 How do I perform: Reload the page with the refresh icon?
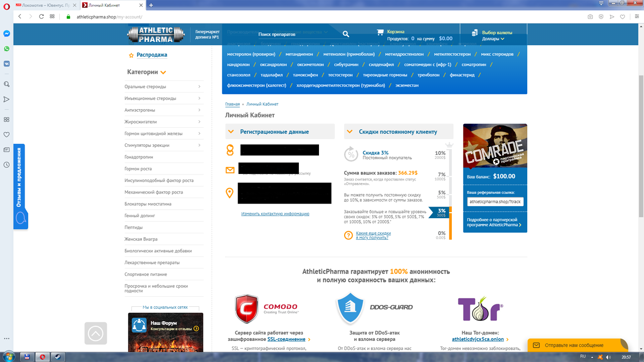[41, 17]
